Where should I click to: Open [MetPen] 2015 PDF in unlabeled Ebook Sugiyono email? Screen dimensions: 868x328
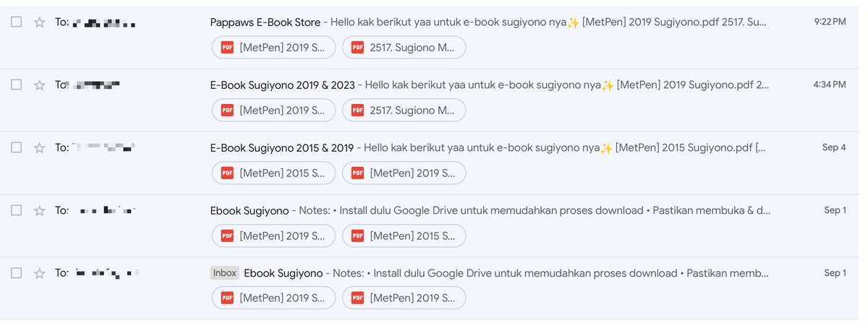point(404,236)
